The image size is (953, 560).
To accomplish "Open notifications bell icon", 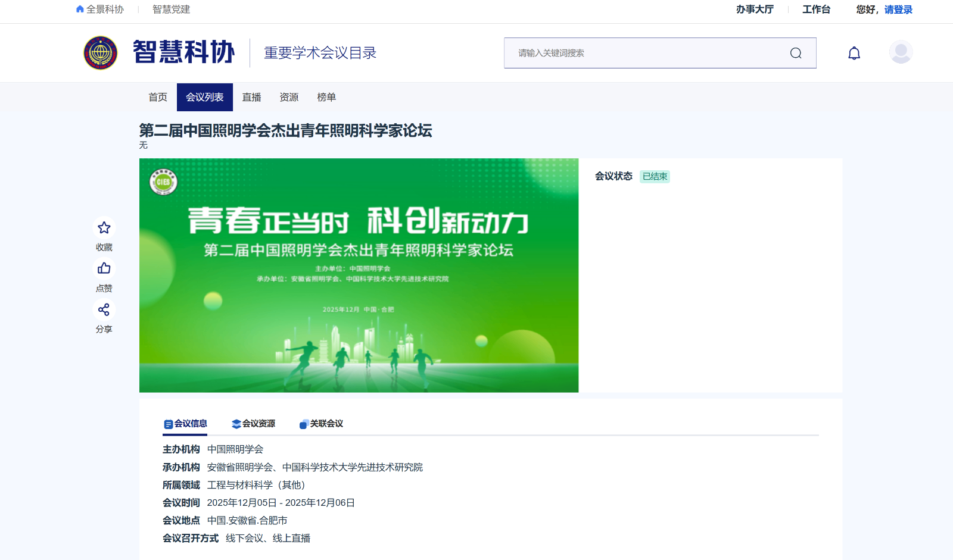I will point(854,54).
